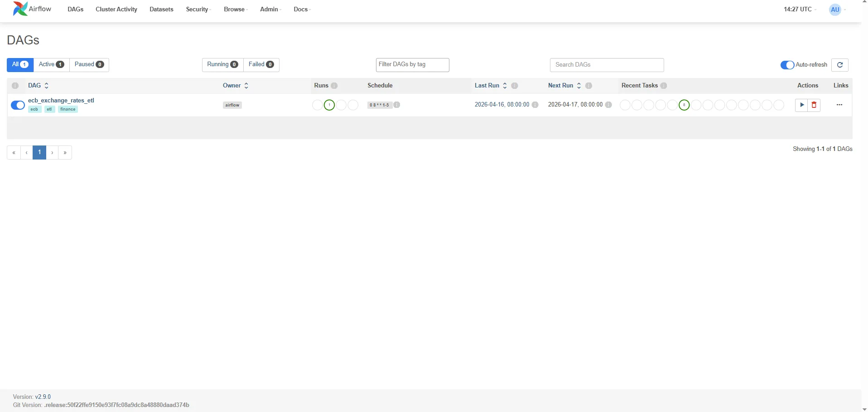Open the DAG links menu via the ellipsis
Screen dimensions: 868x412
point(839,105)
